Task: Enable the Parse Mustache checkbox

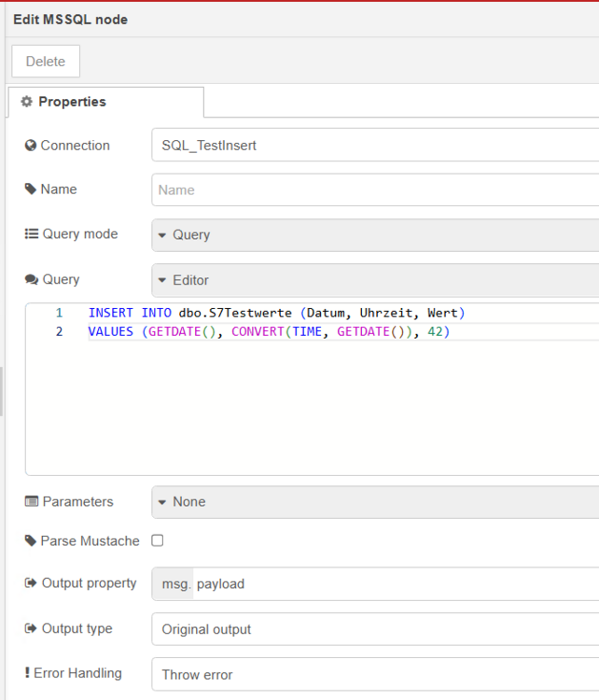Action: click(x=158, y=540)
